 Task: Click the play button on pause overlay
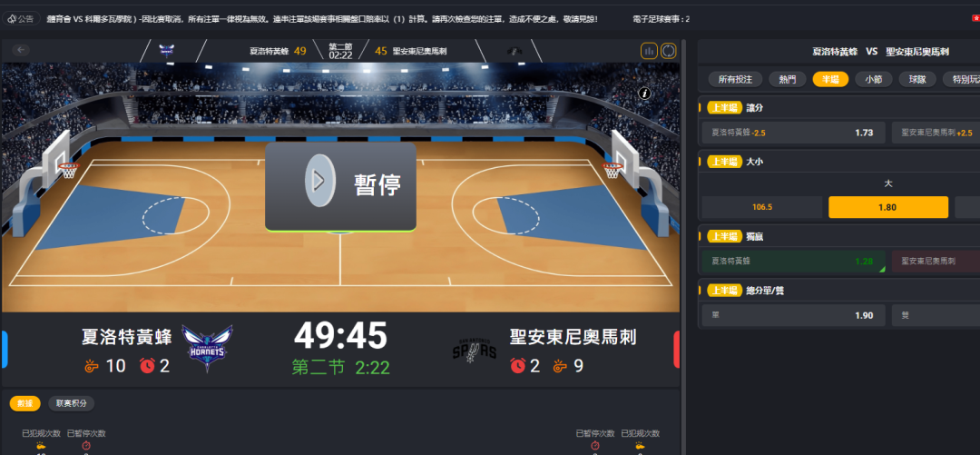click(318, 181)
